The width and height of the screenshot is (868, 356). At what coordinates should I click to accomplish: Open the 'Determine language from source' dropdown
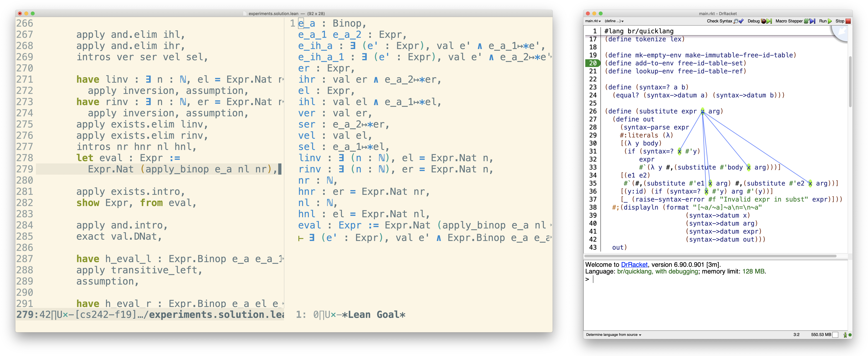(x=614, y=335)
